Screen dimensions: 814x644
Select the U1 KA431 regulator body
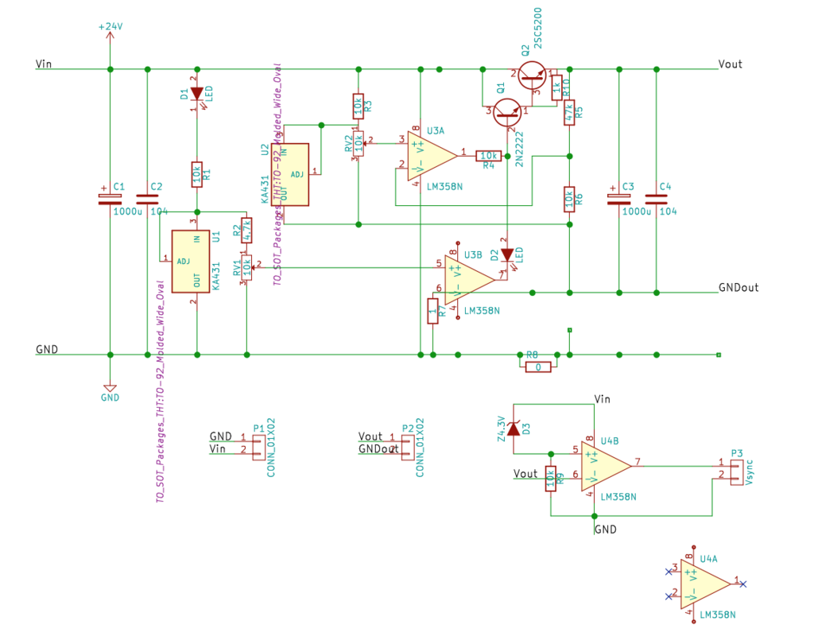pyautogui.click(x=191, y=262)
